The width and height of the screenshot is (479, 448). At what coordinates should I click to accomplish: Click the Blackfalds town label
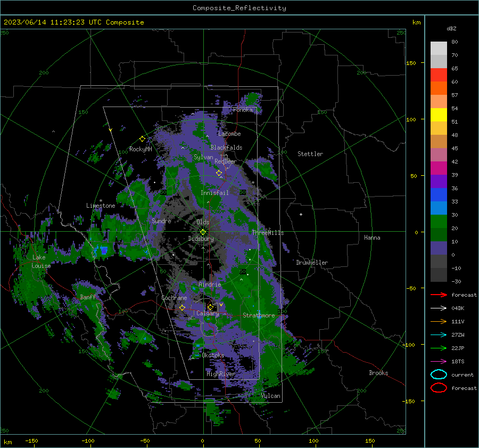[226, 148]
